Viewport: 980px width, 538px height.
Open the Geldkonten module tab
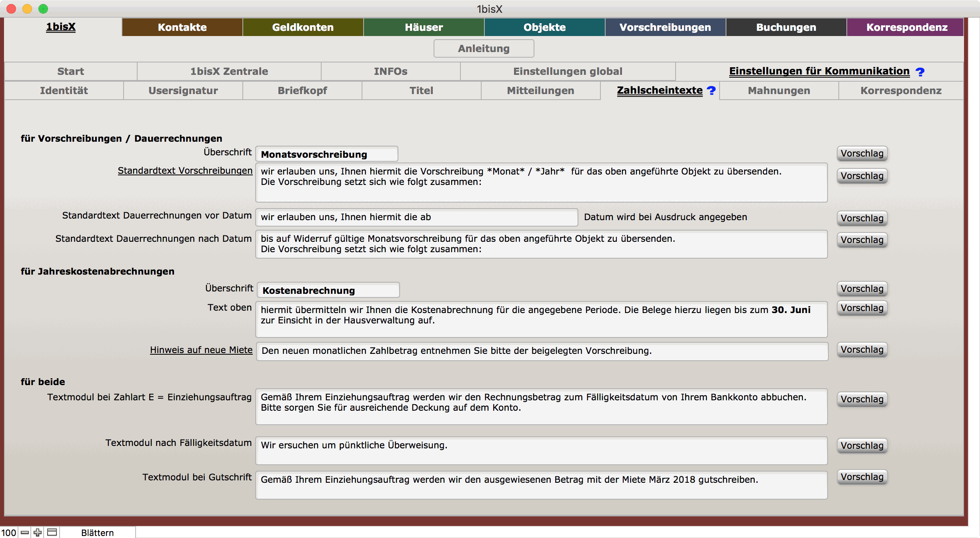(303, 27)
